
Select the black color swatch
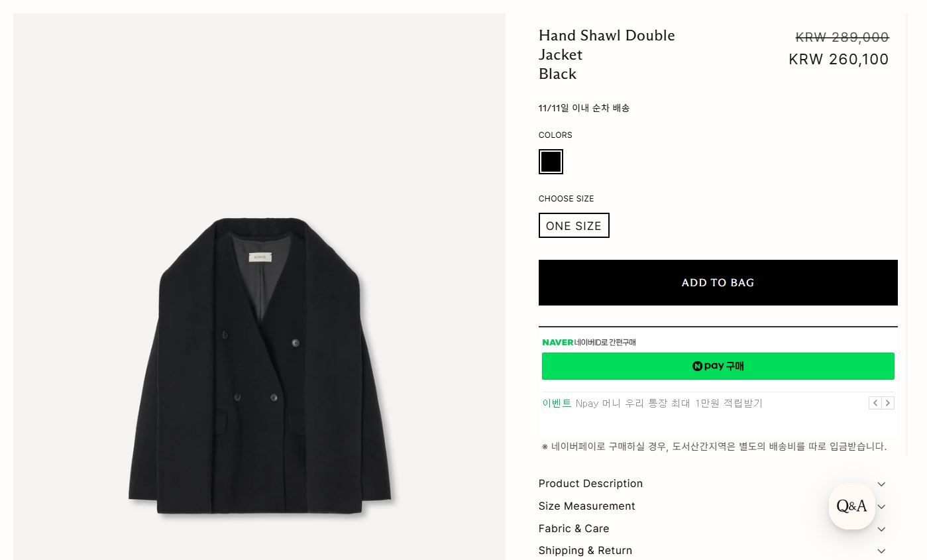(551, 162)
